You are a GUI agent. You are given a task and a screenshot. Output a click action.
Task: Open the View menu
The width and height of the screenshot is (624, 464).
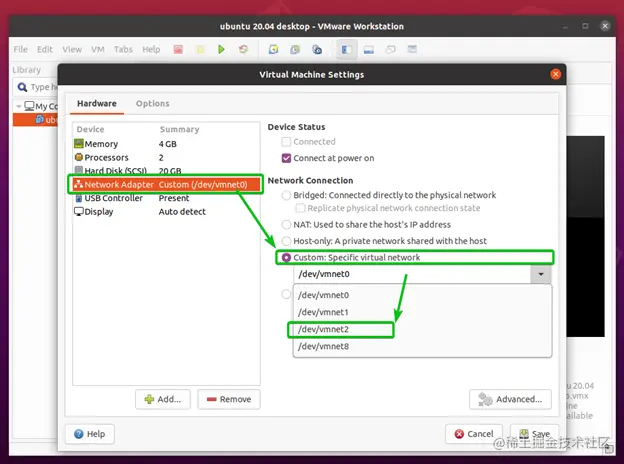pyautogui.click(x=72, y=49)
